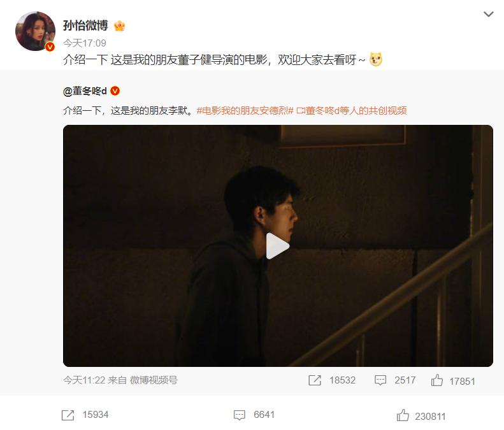Play the embedded video
The height and width of the screenshot is (430, 504).
coord(278,246)
